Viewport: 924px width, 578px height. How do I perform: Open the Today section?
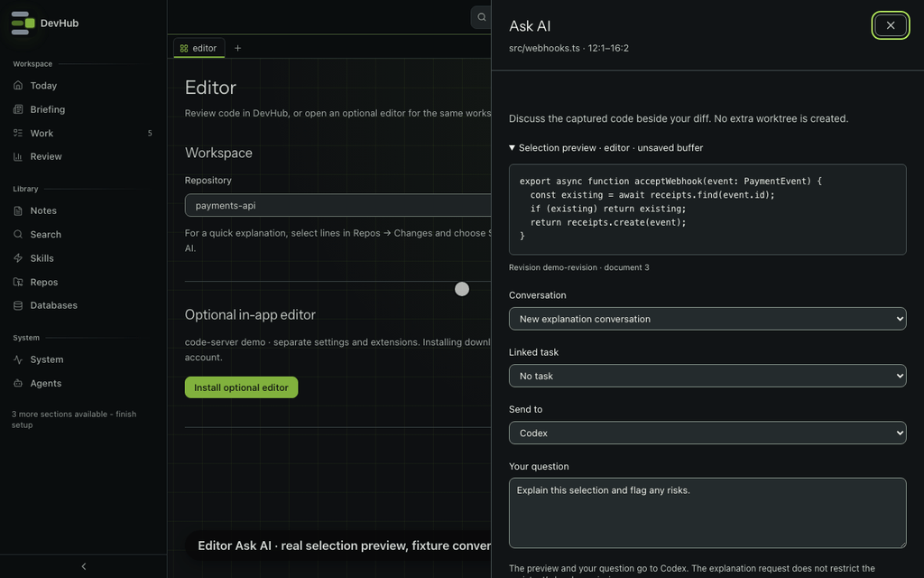pyautogui.click(x=43, y=86)
